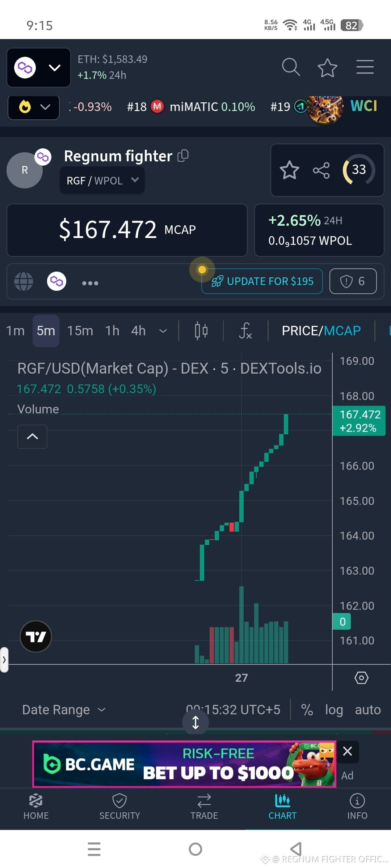Show more links three dots
This screenshot has height=868, width=391.
[x=90, y=283]
